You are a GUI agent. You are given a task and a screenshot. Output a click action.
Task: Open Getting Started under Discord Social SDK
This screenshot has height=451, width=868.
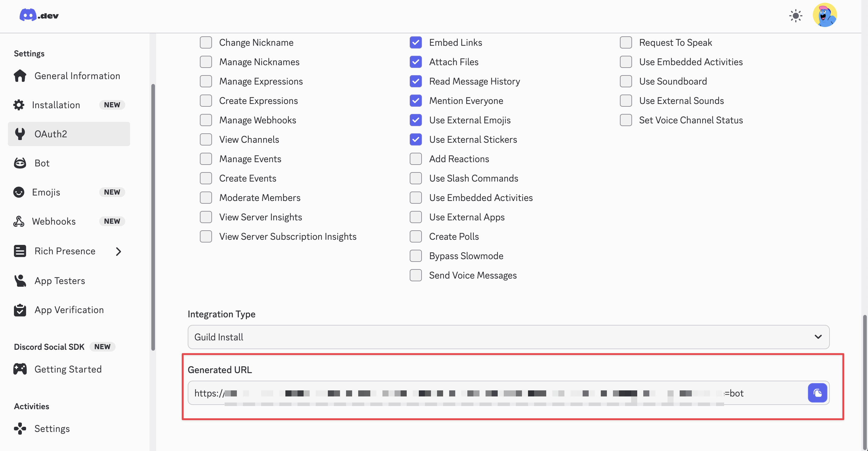[69, 369]
